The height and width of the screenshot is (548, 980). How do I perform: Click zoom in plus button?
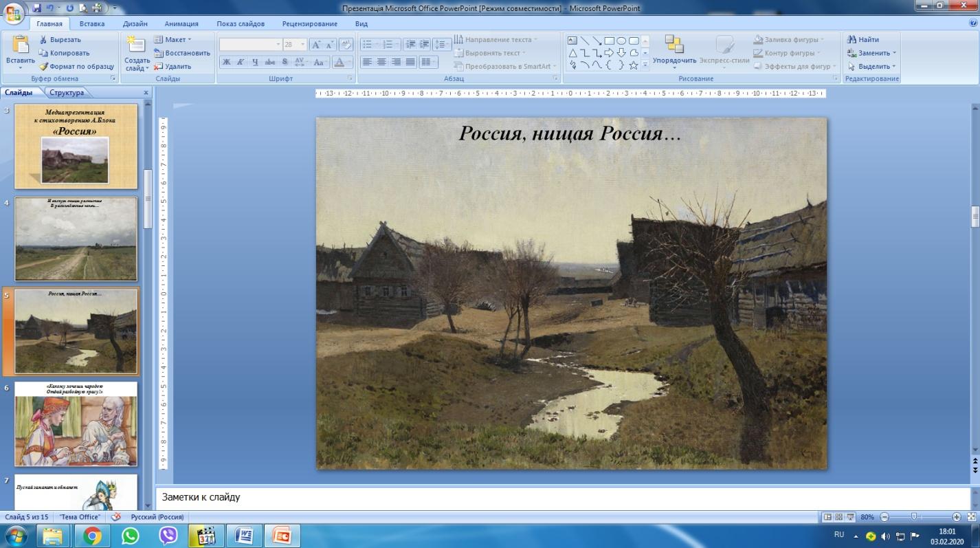(957, 517)
